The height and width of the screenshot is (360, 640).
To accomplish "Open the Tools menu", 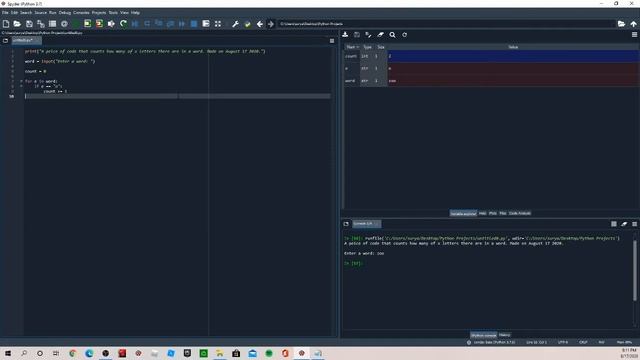I will coord(113,13).
